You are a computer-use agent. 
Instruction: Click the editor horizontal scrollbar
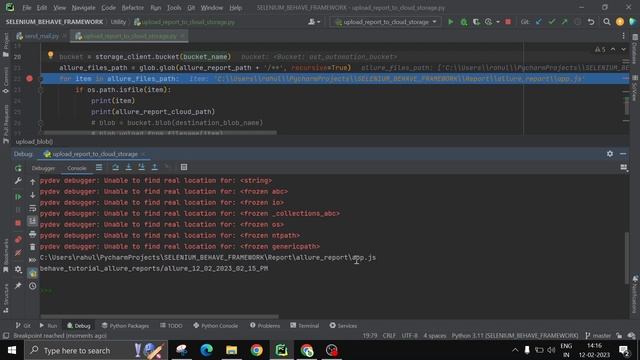coord(160,133)
